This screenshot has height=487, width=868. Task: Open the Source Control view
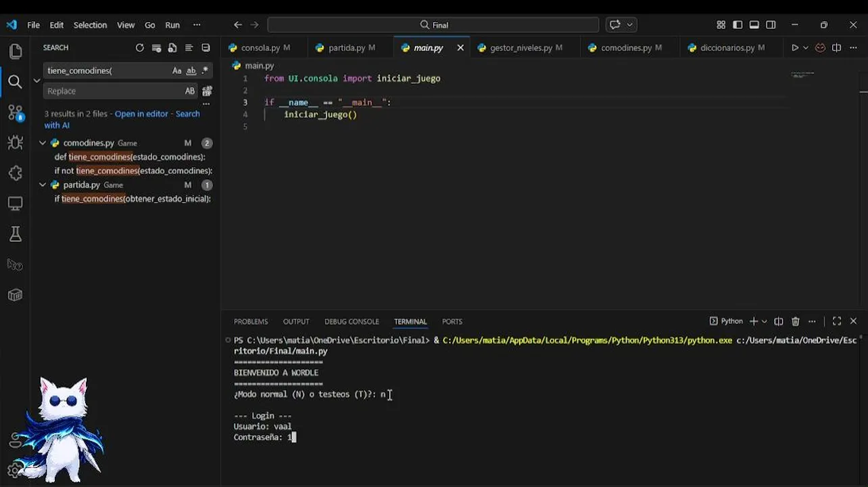[15, 112]
